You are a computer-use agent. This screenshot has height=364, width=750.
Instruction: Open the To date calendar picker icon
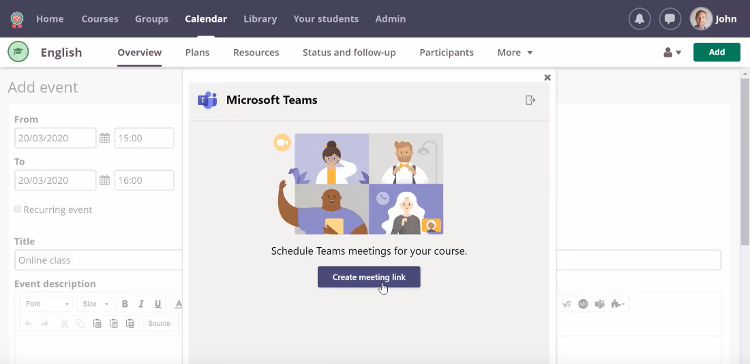104,180
